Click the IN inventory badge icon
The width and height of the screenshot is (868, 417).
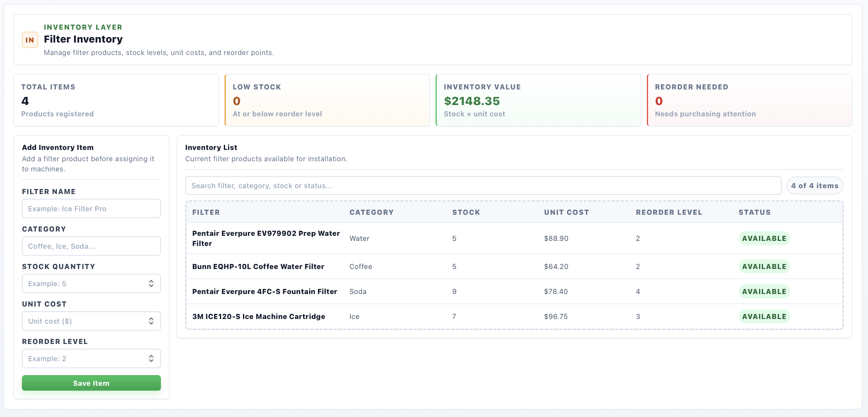(30, 40)
